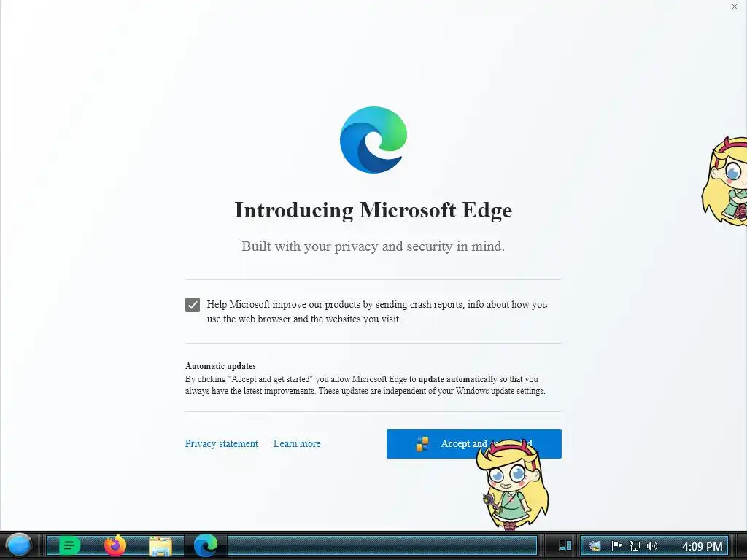The width and height of the screenshot is (747, 560).
Task: Open the Privacy statement link
Action: 222,444
